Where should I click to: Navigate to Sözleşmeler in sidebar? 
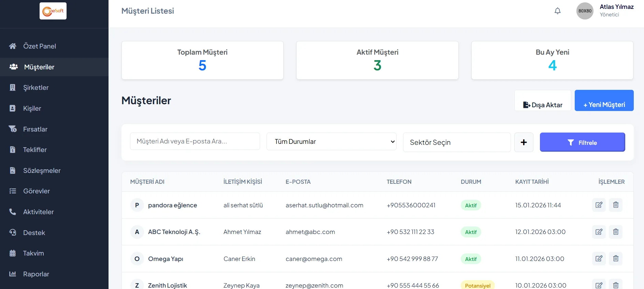42,170
